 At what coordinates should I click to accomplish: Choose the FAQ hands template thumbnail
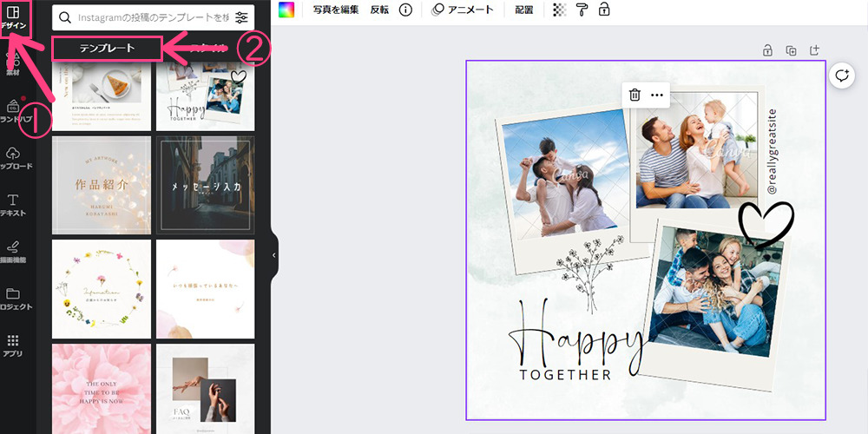[x=206, y=389]
